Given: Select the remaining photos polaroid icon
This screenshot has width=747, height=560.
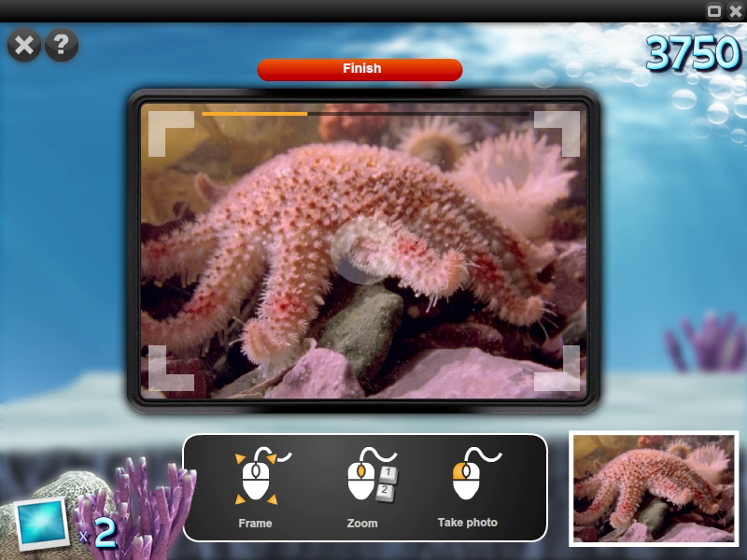Looking at the screenshot, I should (x=42, y=524).
